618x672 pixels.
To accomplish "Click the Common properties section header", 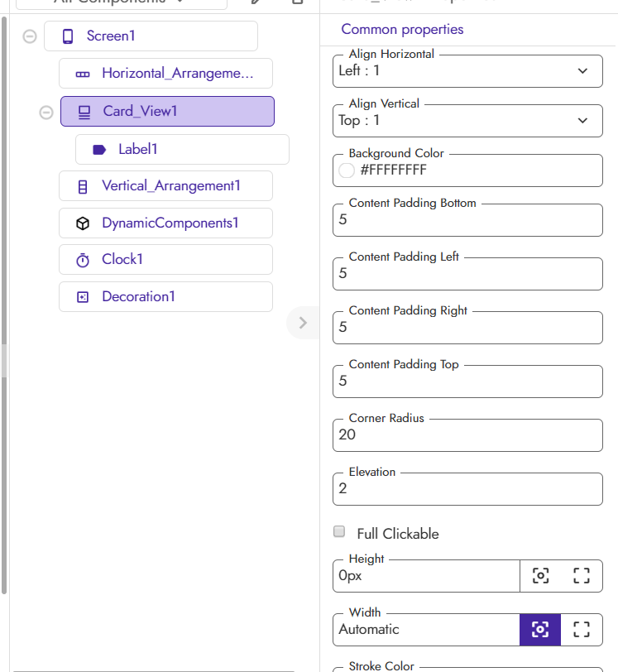I will tap(402, 30).
